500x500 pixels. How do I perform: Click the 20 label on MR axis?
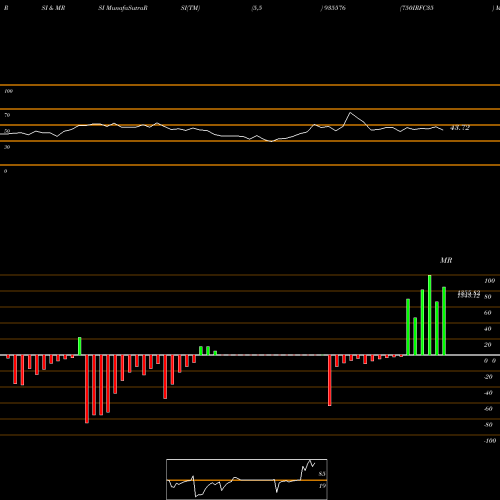click(x=488, y=345)
